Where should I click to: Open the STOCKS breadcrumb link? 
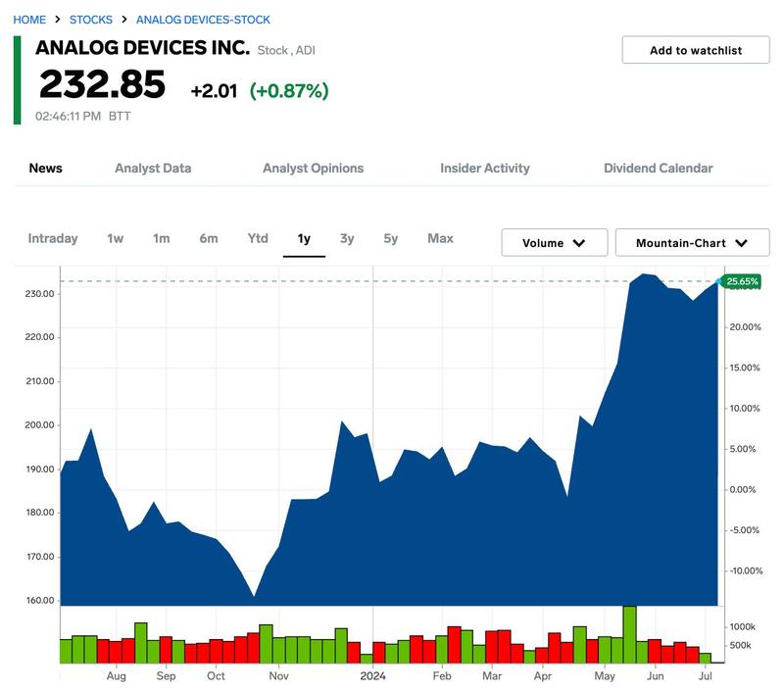pos(91,20)
